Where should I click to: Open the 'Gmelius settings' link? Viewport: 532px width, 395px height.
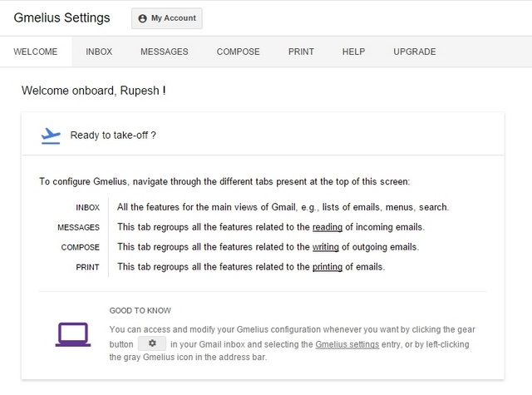coord(347,344)
